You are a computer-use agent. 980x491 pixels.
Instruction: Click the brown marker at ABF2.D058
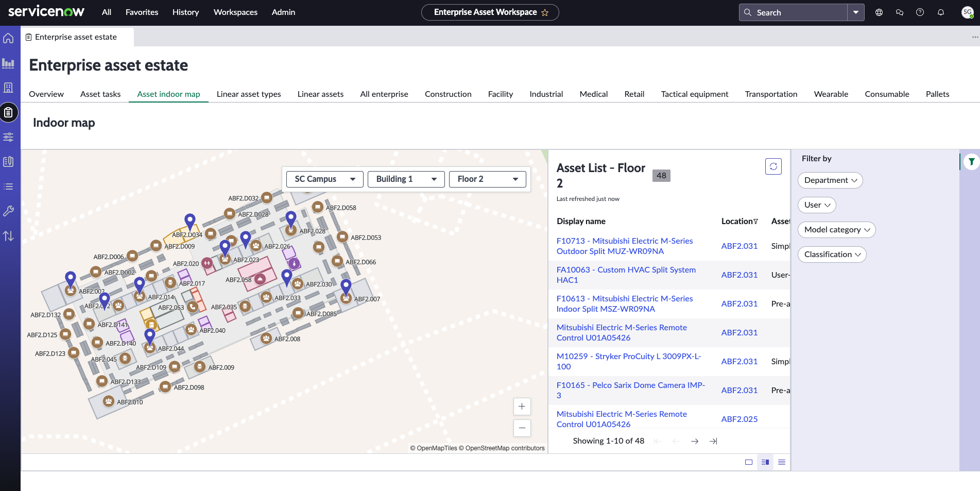click(x=318, y=207)
